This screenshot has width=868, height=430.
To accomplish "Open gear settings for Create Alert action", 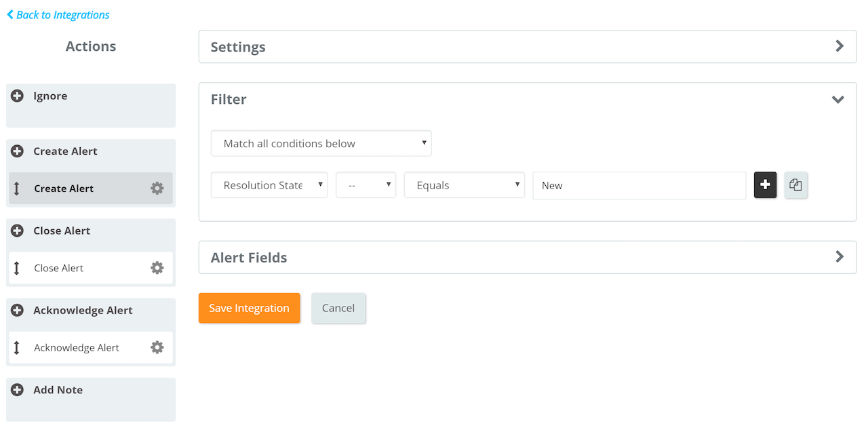I will click(x=157, y=189).
